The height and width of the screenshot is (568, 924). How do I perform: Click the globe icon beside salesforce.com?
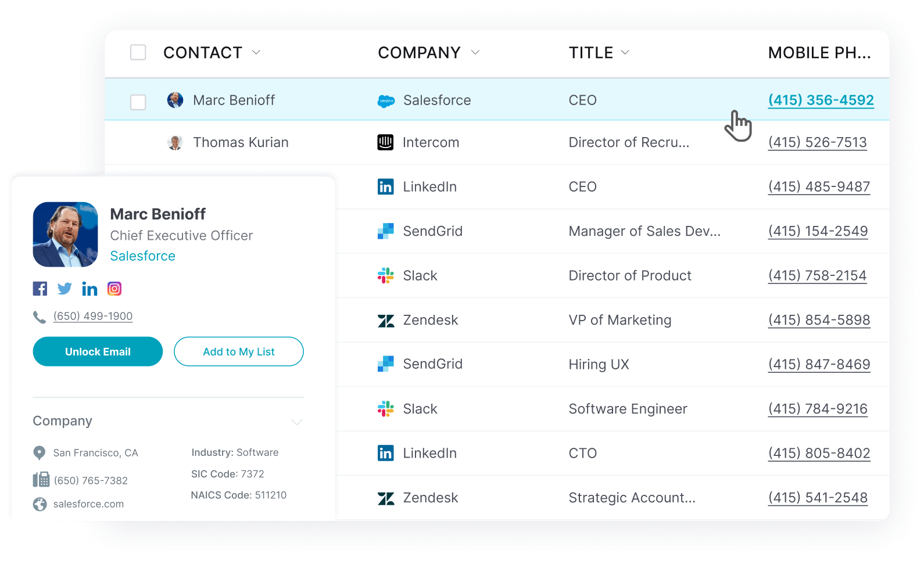(x=40, y=504)
